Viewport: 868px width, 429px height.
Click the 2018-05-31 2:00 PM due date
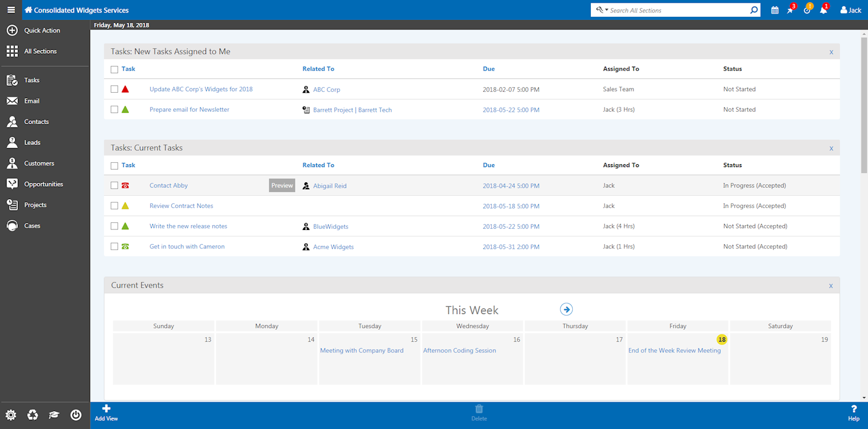coord(511,247)
